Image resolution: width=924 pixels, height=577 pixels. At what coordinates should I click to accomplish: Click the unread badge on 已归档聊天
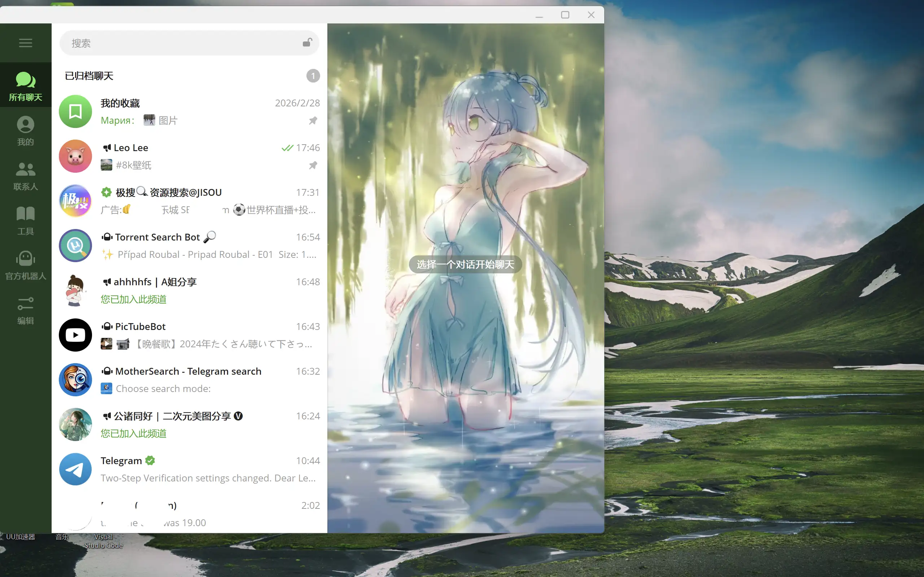[x=313, y=76]
